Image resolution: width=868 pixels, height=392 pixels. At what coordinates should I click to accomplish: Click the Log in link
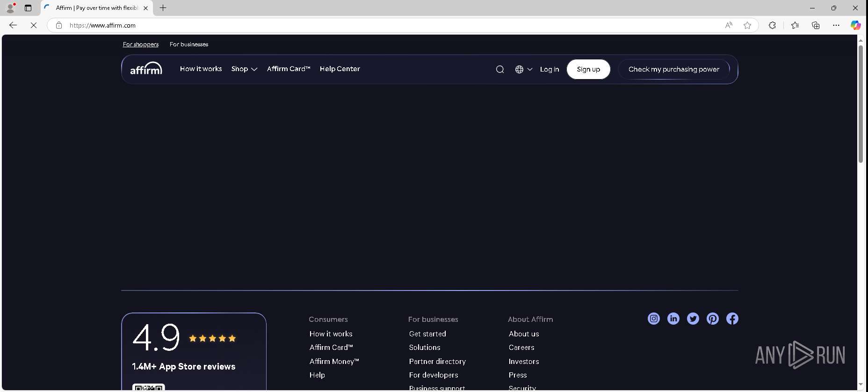click(550, 69)
